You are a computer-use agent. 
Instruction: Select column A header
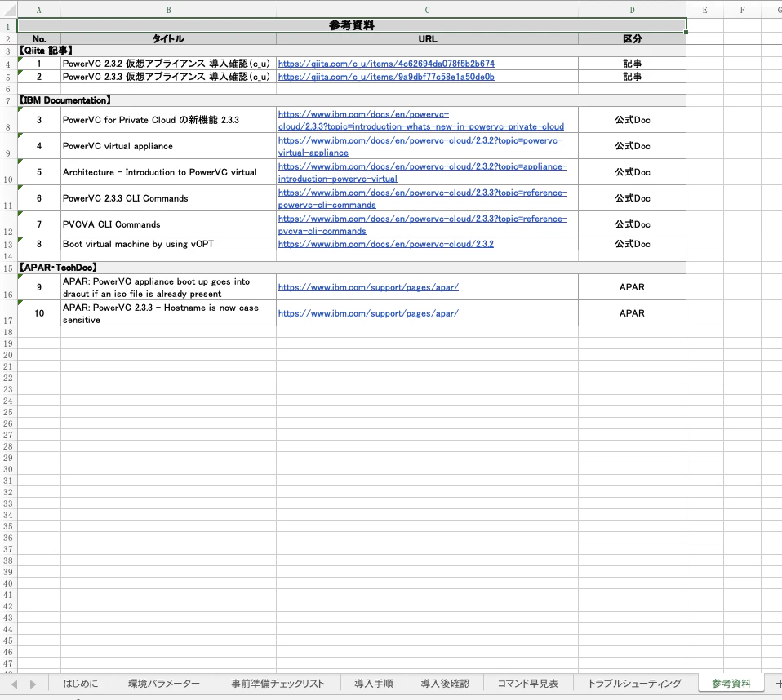(x=39, y=10)
